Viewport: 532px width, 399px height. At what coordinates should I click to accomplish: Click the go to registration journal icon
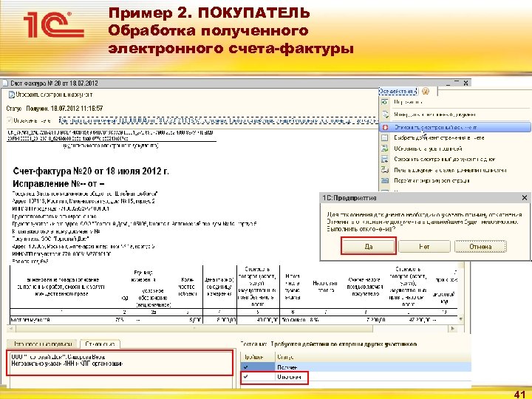point(385,180)
